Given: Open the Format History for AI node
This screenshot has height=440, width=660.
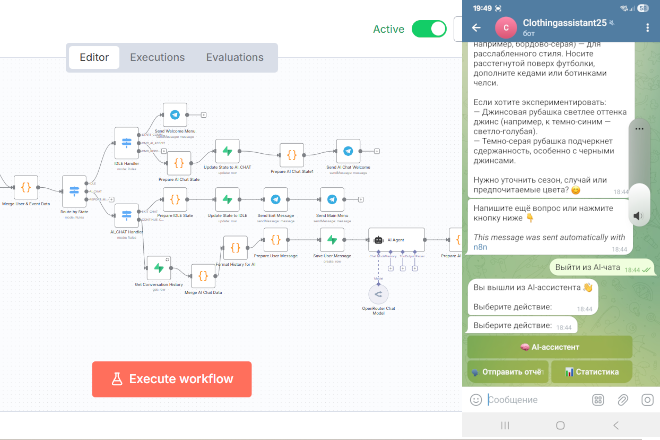Looking at the screenshot, I should click(235, 248).
